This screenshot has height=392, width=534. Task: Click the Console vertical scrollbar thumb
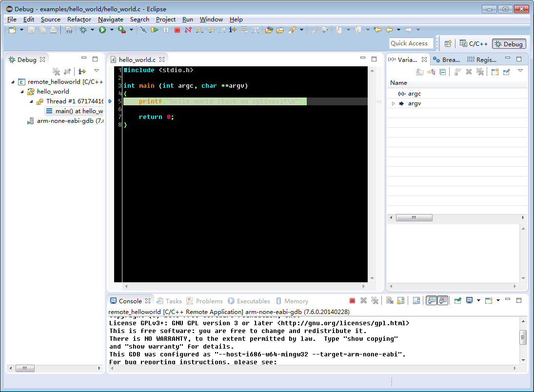tap(523, 337)
